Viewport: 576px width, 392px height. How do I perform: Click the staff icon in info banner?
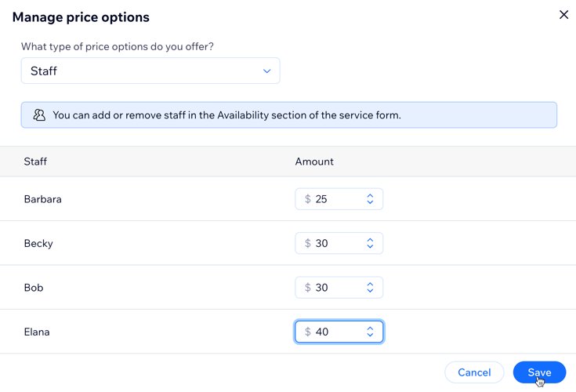click(x=39, y=115)
